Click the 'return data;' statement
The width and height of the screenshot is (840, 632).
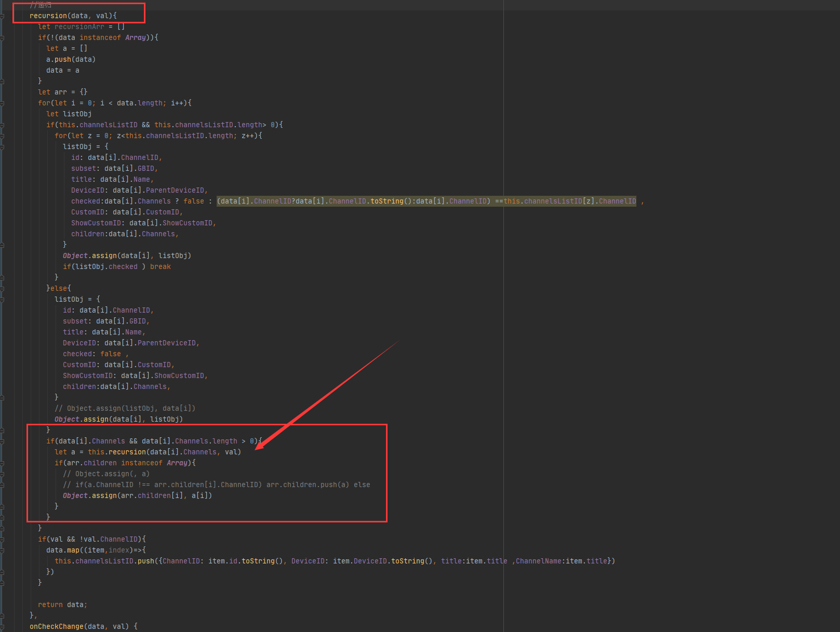[x=63, y=605]
